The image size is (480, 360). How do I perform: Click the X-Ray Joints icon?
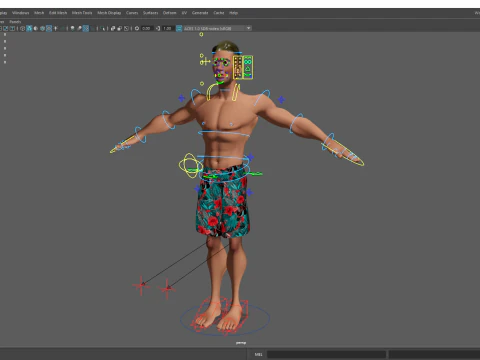point(126,28)
